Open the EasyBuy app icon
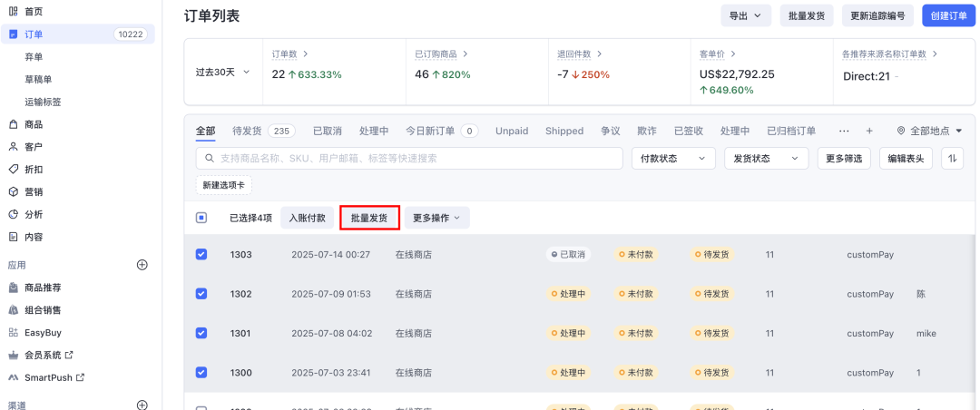Image resolution: width=980 pixels, height=410 pixels. click(x=13, y=333)
